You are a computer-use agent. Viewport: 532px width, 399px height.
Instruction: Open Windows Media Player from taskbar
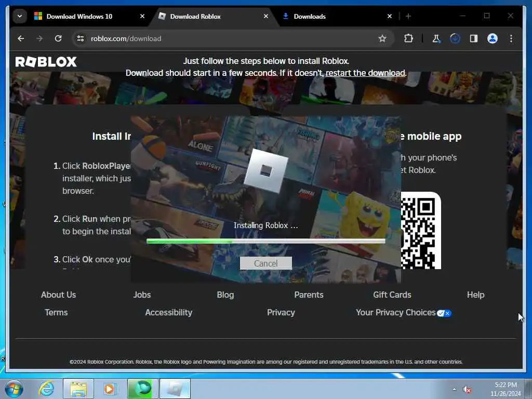coord(110,389)
